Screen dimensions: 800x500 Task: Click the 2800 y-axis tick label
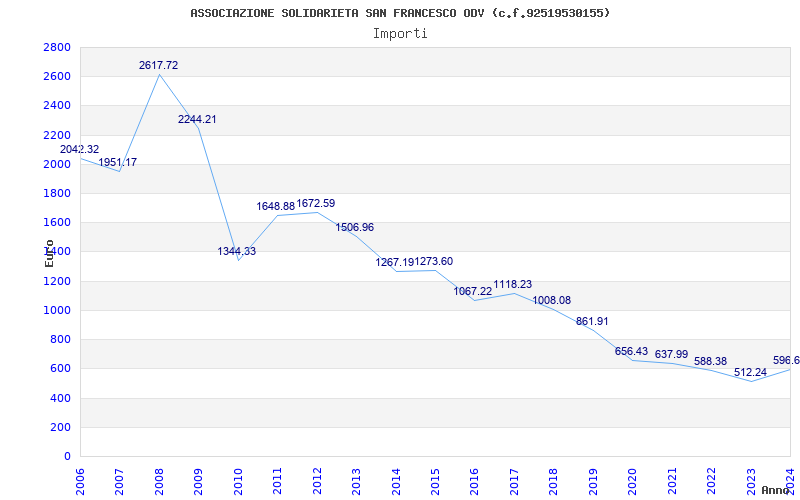[57, 47]
